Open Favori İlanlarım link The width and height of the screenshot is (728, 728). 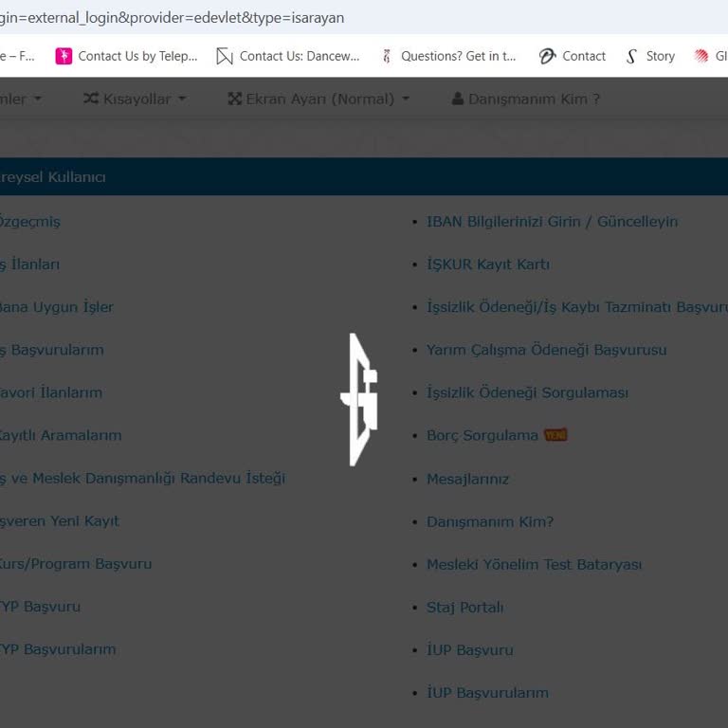(x=51, y=392)
